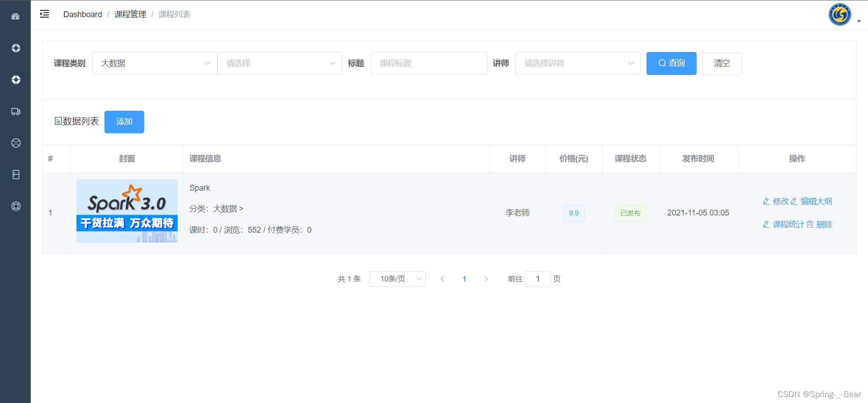
Task: Select page 1 in pagination
Action: click(x=464, y=279)
